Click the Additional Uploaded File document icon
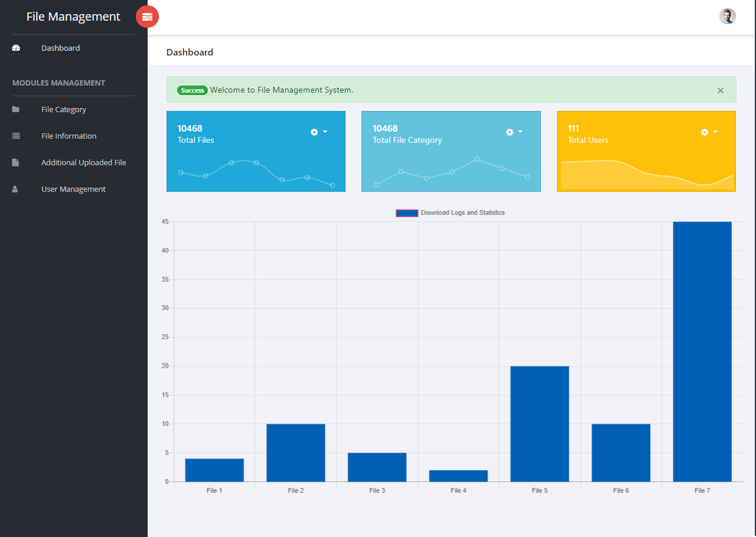The width and height of the screenshot is (756, 537). click(x=15, y=162)
